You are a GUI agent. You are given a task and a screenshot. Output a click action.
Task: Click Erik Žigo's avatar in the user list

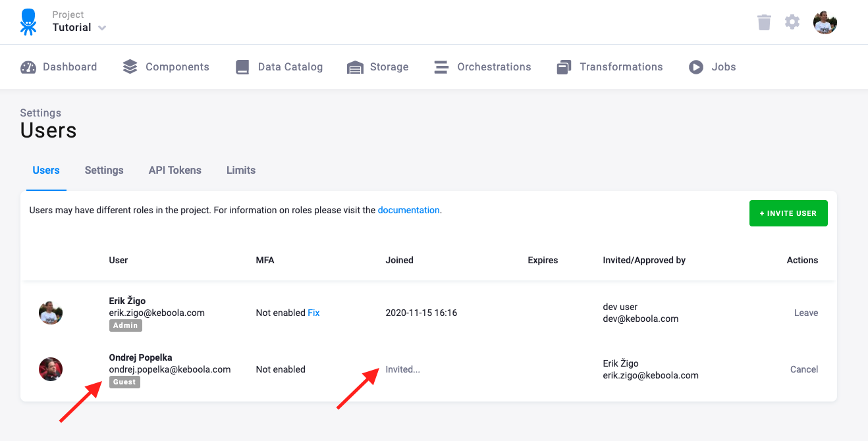(x=51, y=313)
